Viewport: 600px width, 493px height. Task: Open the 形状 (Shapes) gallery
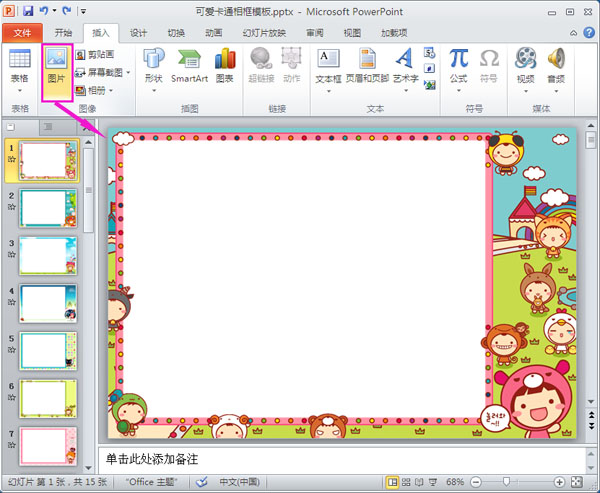[x=154, y=71]
